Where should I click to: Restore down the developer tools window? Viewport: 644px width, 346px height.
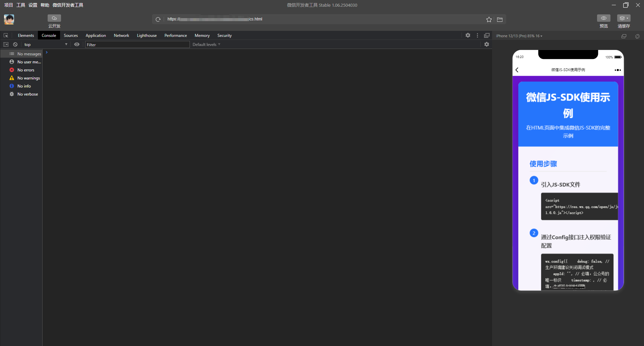626,5
